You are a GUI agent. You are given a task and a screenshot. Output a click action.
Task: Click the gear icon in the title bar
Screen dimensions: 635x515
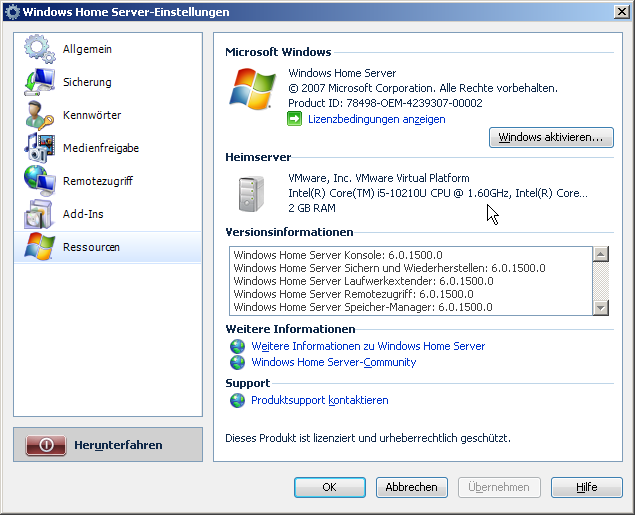(x=12, y=12)
